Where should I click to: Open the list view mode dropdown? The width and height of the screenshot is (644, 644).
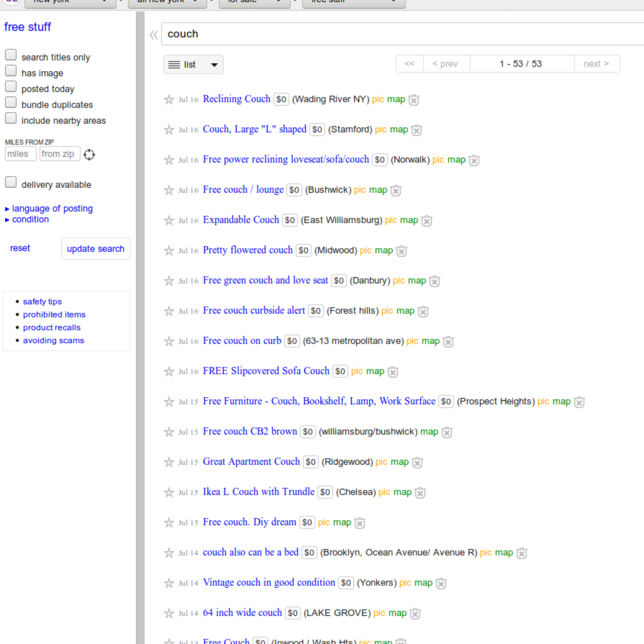pos(193,64)
